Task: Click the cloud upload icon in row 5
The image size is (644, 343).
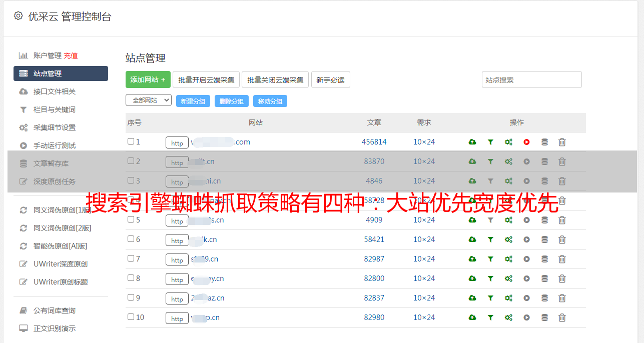Action: click(x=472, y=220)
